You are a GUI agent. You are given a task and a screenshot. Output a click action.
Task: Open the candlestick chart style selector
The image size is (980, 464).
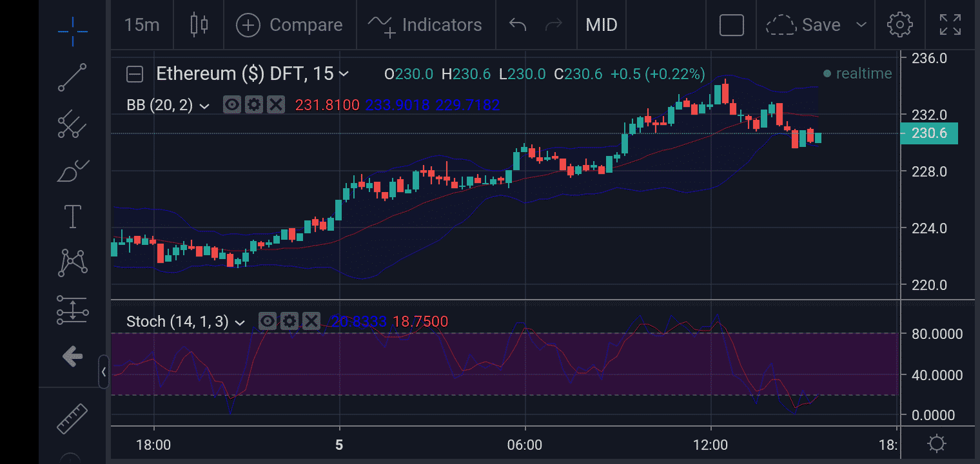pos(199,25)
